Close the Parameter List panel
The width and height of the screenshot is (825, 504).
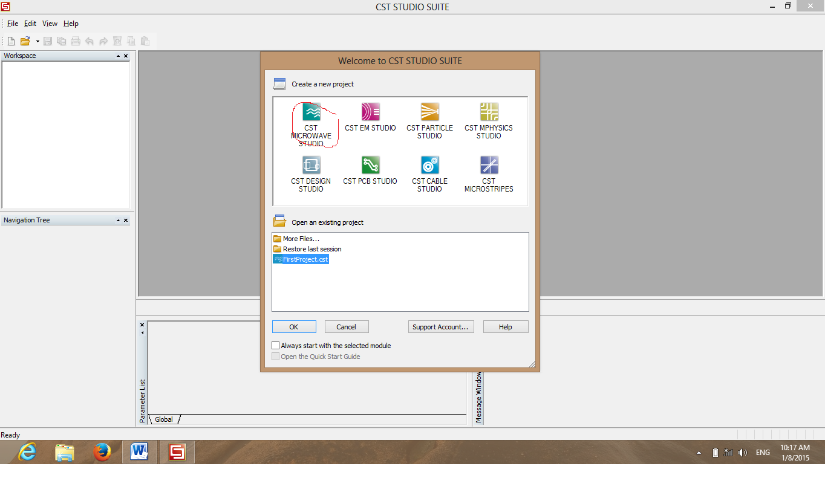(x=143, y=325)
